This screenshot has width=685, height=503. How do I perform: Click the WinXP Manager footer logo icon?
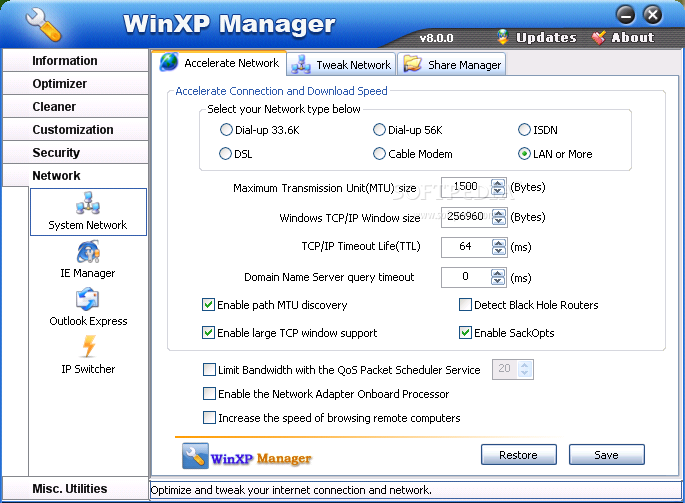(x=195, y=455)
